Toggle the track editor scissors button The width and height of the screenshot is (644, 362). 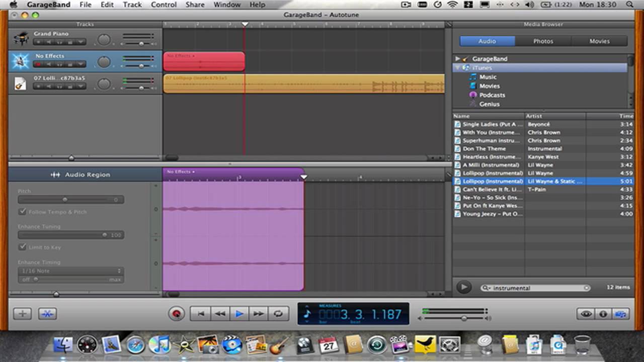click(x=47, y=314)
